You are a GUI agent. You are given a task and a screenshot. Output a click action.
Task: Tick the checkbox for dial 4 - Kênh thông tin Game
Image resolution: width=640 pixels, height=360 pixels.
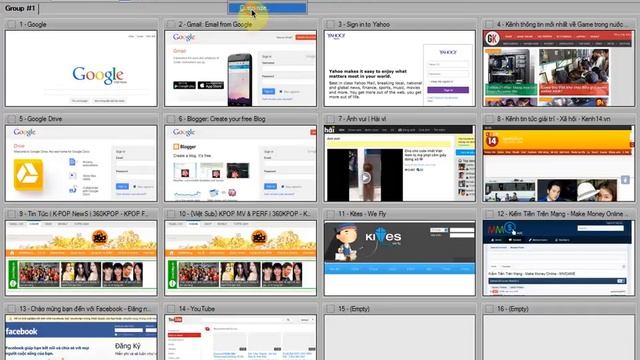click(x=489, y=24)
